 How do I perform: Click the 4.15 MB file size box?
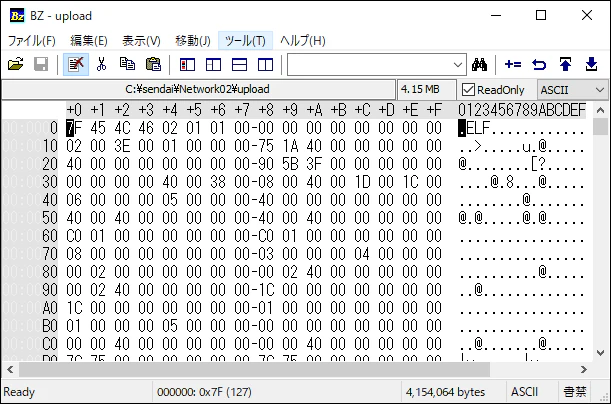click(x=426, y=89)
